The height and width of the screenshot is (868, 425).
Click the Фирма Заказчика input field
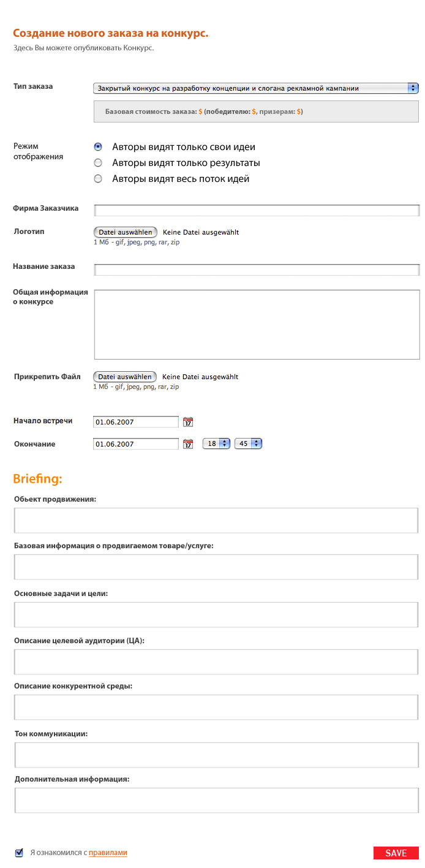[256, 209]
